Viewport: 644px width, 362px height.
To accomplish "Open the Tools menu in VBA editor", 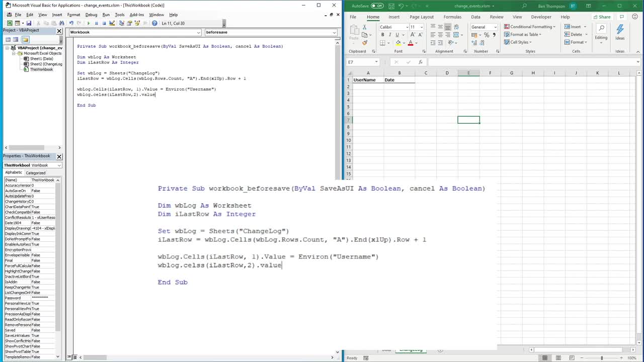I will pyautogui.click(x=120, y=15).
